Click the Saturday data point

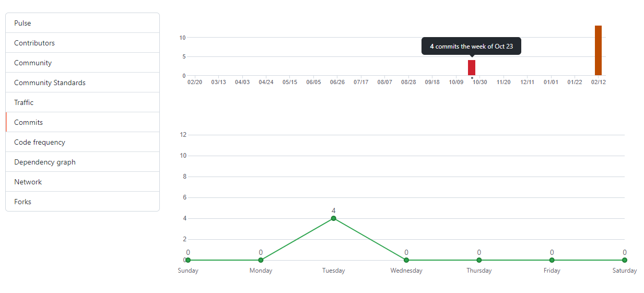[624, 260]
